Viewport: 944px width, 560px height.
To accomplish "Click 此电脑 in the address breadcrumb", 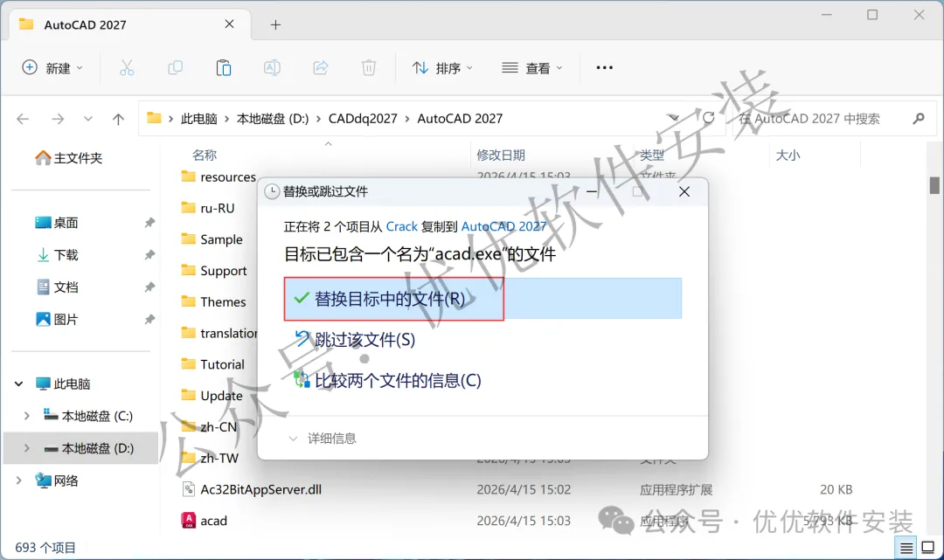I will [198, 119].
